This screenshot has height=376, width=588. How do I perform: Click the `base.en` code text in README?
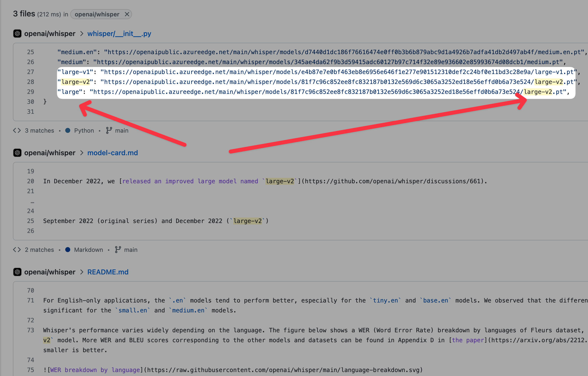click(435, 300)
